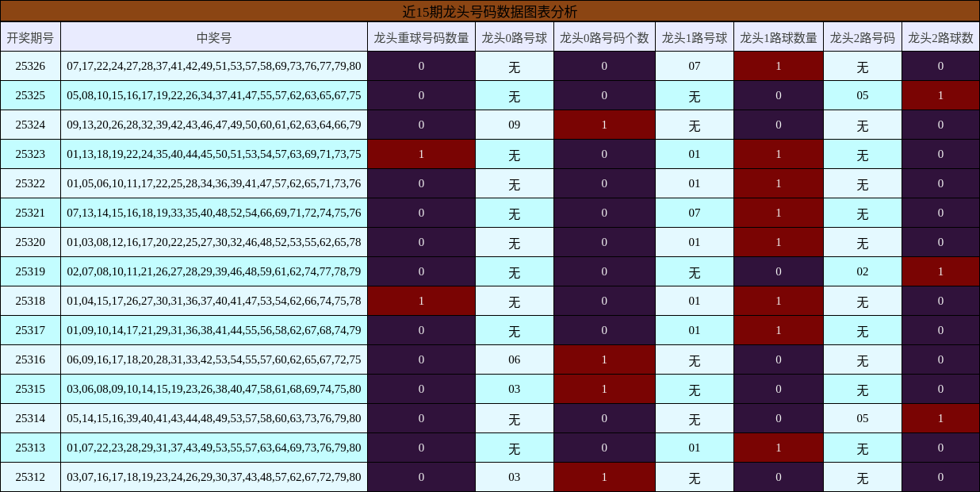Click the 无 cell in 龙头0路号球 for 25326

pos(514,67)
